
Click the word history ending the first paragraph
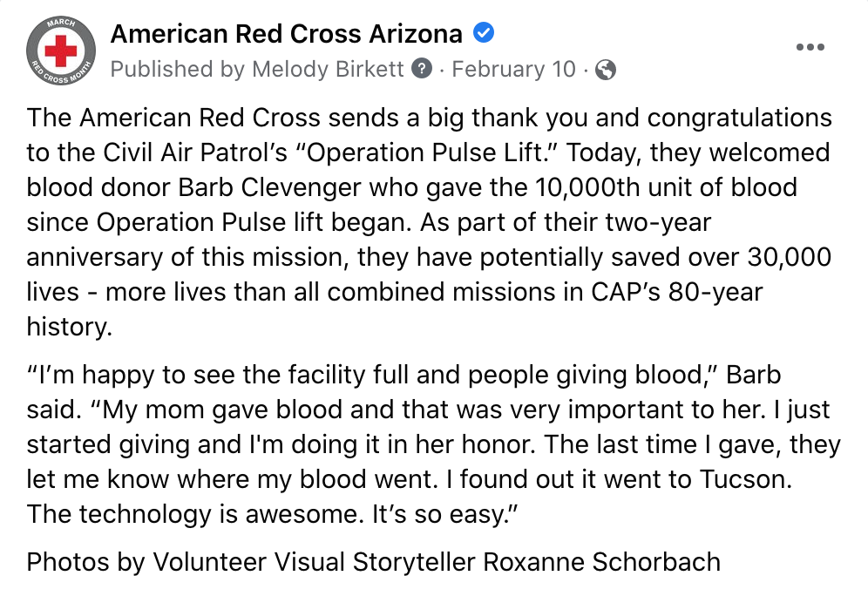tap(69, 327)
